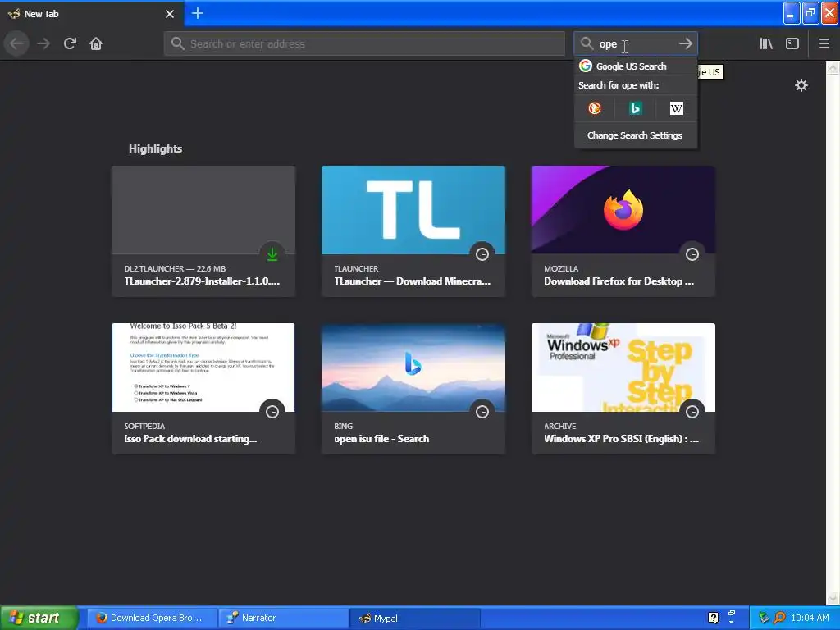Open the Softpedia Isso Pack highlight
The image size is (840, 630).
203,388
